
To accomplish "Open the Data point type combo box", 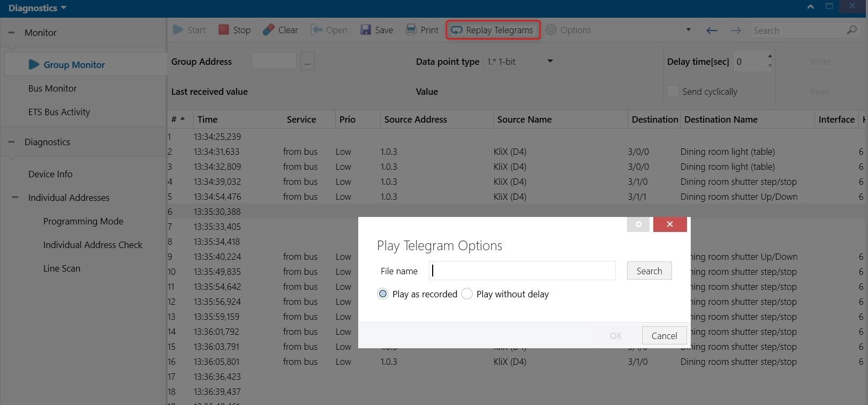I will click(520, 62).
